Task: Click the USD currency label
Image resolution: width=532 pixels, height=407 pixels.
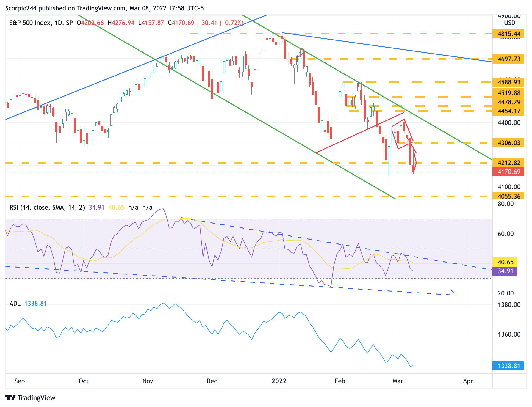Action: (509, 23)
